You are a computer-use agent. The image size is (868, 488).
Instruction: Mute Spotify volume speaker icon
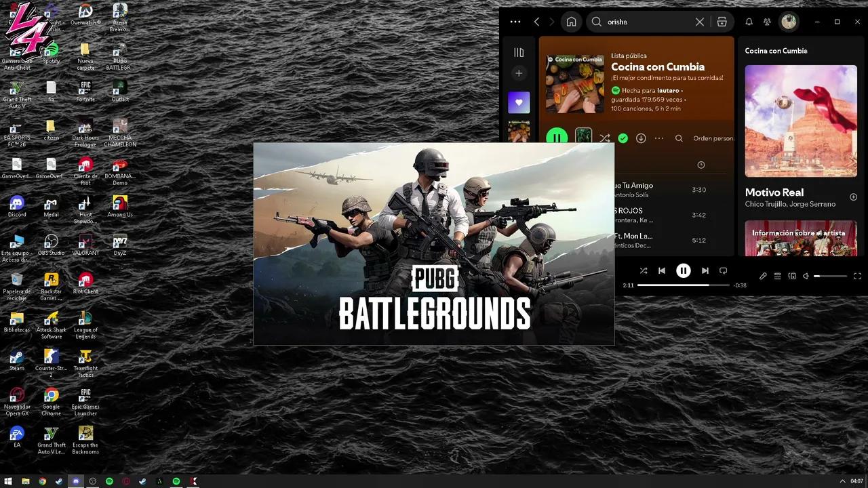pos(806,276)
